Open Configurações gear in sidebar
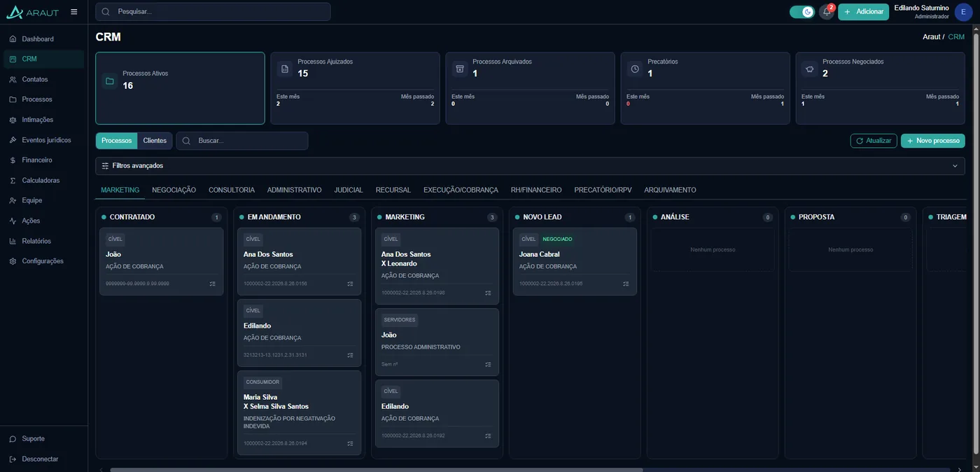The image size is (980, 472). pyautogui.click(x=13, y=261)
